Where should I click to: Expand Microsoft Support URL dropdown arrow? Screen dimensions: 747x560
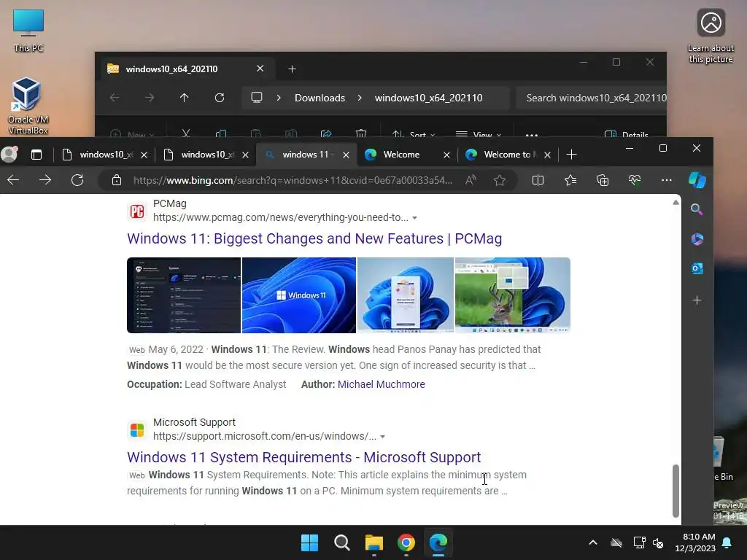(382, 437)
